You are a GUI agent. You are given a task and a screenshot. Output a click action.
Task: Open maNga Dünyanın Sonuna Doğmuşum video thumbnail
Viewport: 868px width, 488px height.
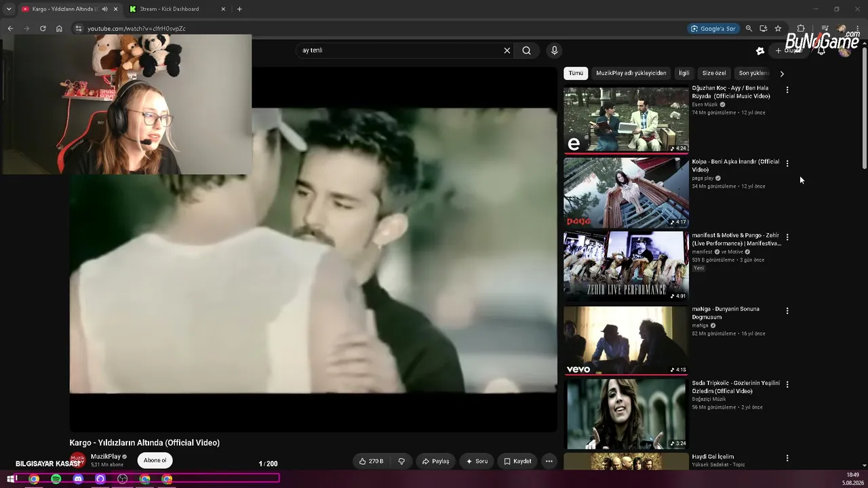pos(626,340)
